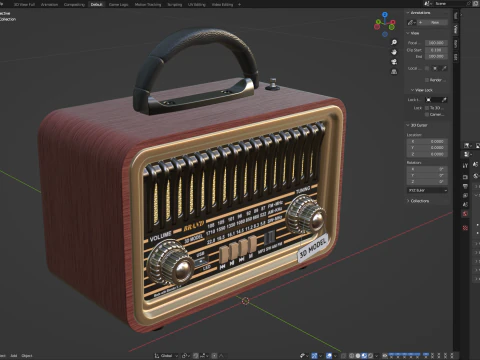Expand the Collections panel
480x360 pixels.
(x=408, y=201)
